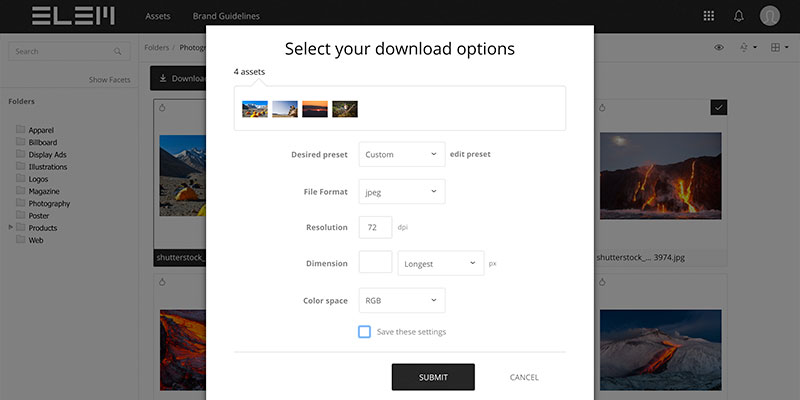Select first asset thumbnail with tents
800x400 pixels.
(255, 109)
